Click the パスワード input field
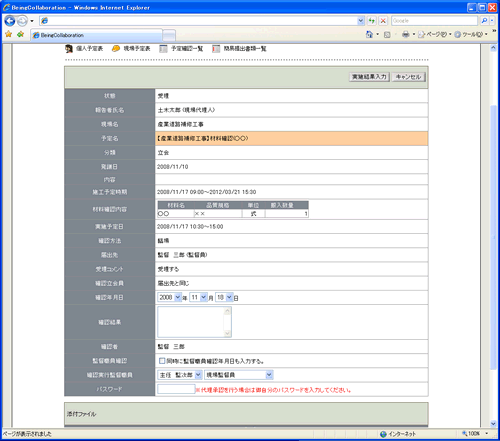This screenshot has width=500, height=441. (x=176, y=389)
